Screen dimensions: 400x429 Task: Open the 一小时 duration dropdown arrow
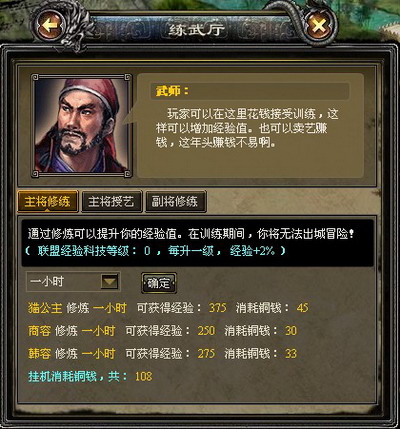[110, 282]
